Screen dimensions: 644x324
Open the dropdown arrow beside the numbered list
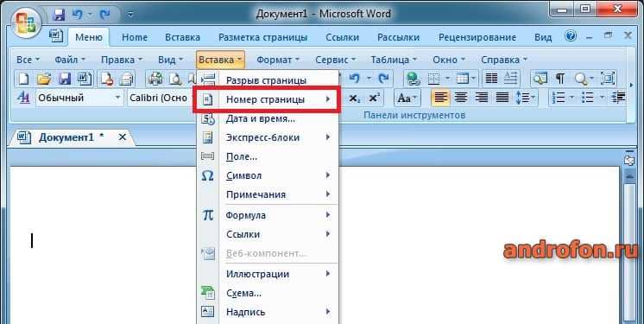(573, 98)
